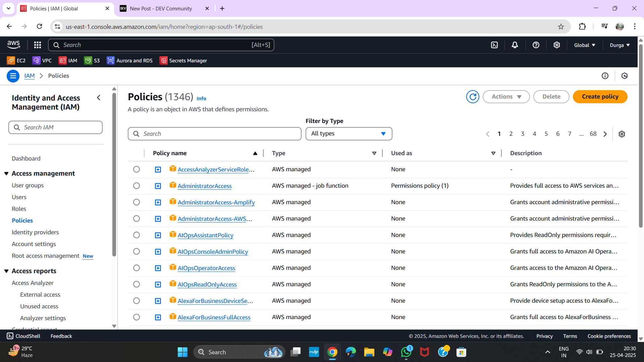Open the Durga account dropdown
The image size is (644, 362).
620,45
